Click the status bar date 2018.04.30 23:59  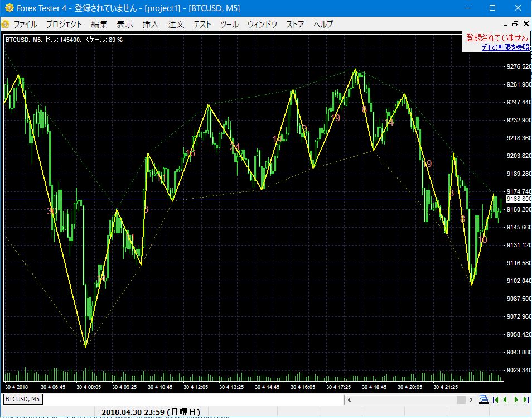coord(151,412)
